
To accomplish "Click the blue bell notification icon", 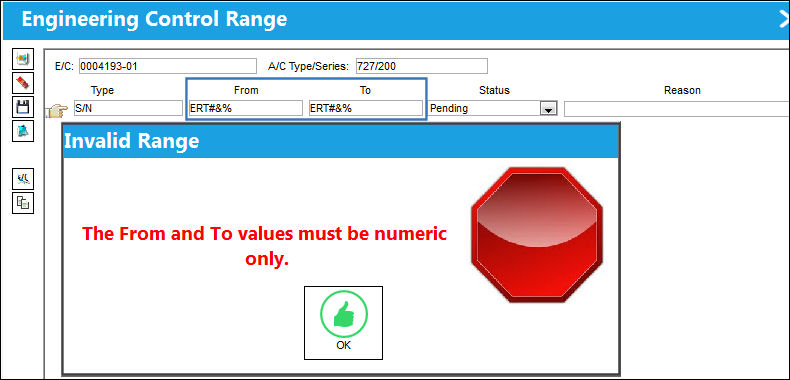I will click(x=23, y=131).
